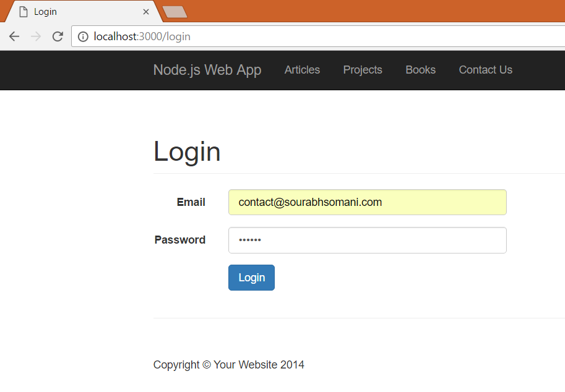The image size is (565, 392).
Task: Open a new browser tab
Action: [x=175, y=12]
